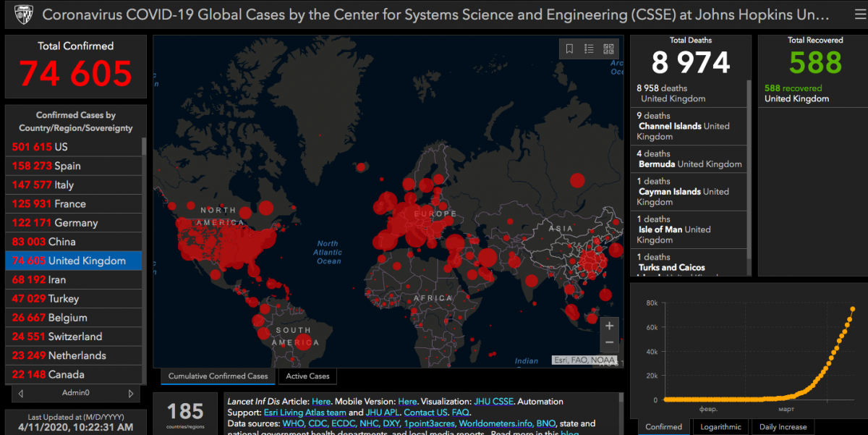
Task: Open JHU APL link
Action: click(x=383, y=412)
